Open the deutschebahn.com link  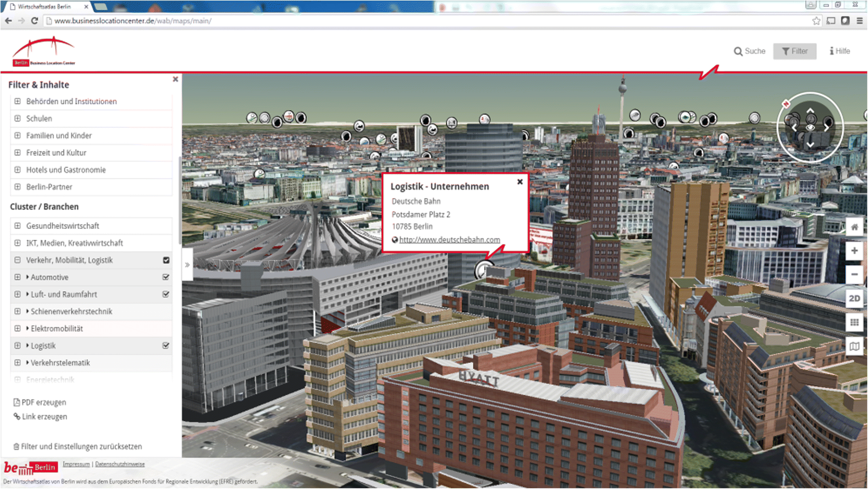[x=449, y=240]
